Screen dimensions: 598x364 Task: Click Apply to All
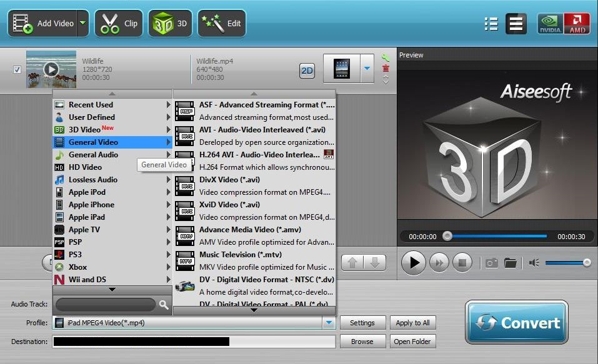pyautogui.click(x=413, y=323)
